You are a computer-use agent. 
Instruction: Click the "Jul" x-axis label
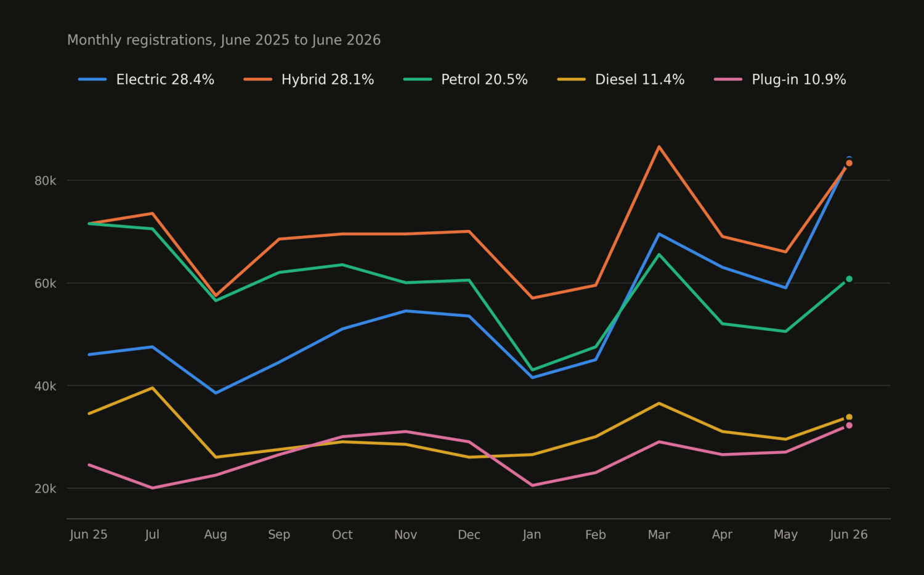[152, 534]
